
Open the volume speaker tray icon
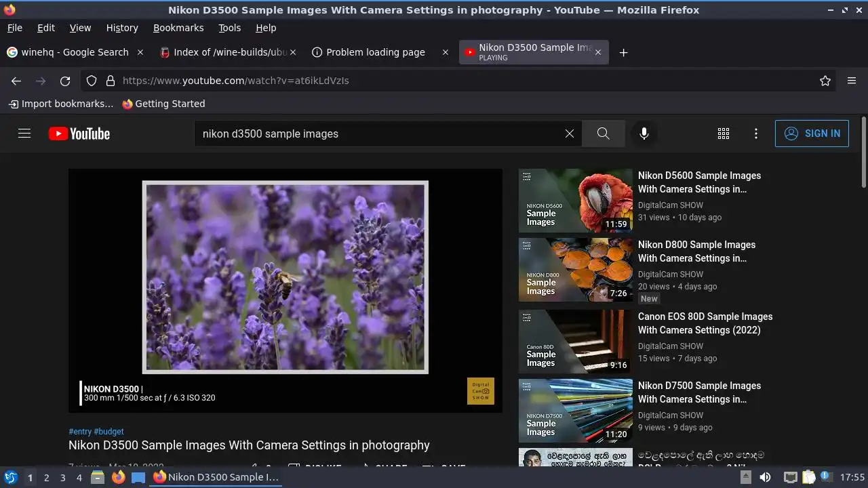point(765,477)
